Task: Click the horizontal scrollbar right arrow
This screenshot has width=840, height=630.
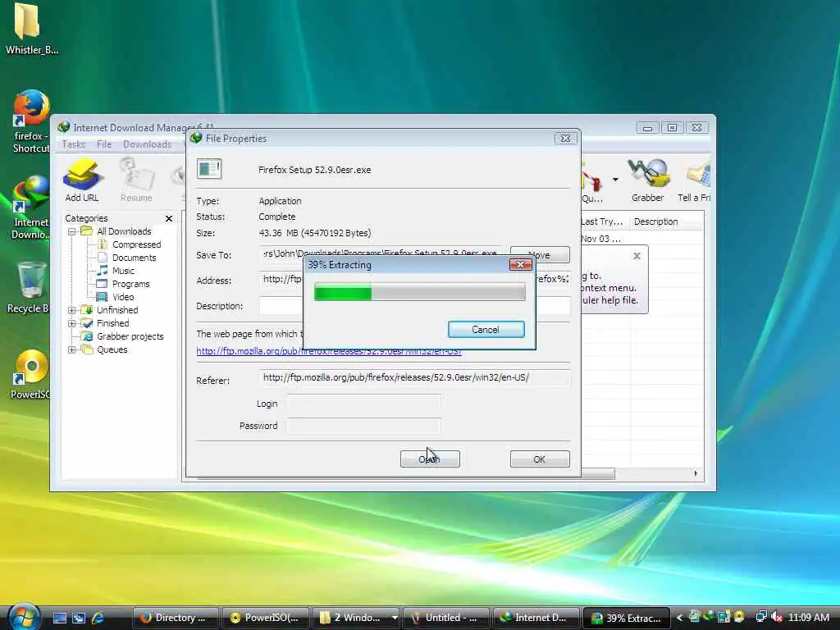Action: pyautogui.click(x=696, y=473)
